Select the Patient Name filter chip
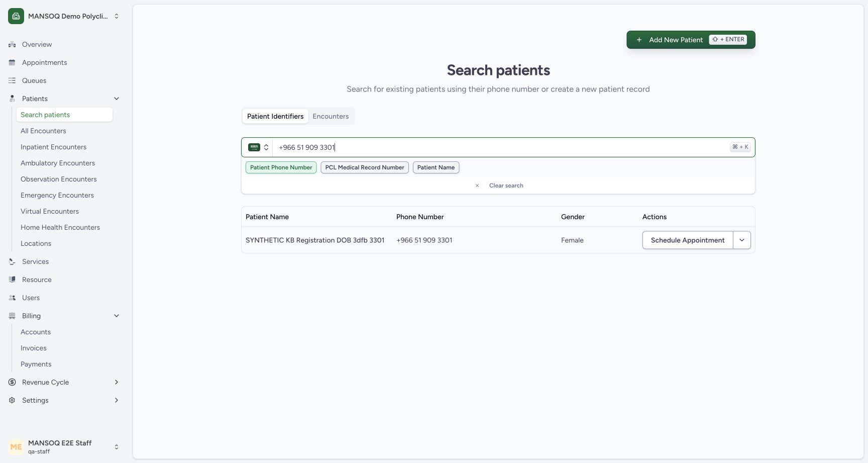The image size is (868, 463). click(436, 167)
